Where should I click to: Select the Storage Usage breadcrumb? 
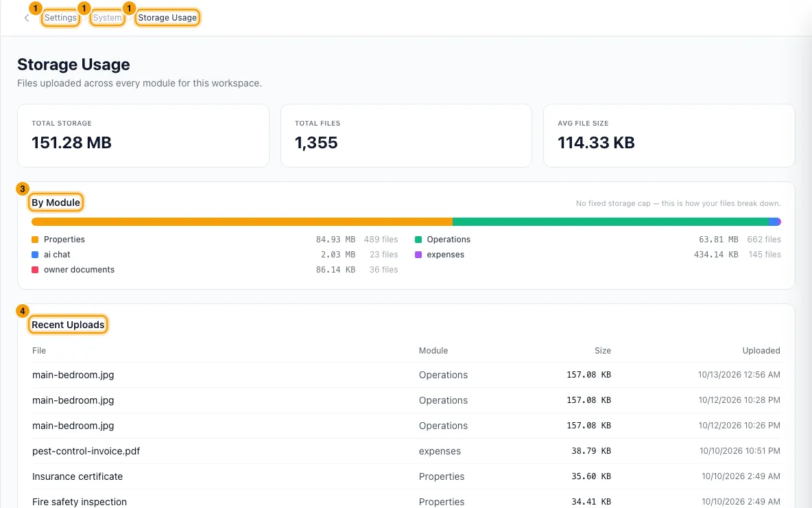click(x=167, y=18)
